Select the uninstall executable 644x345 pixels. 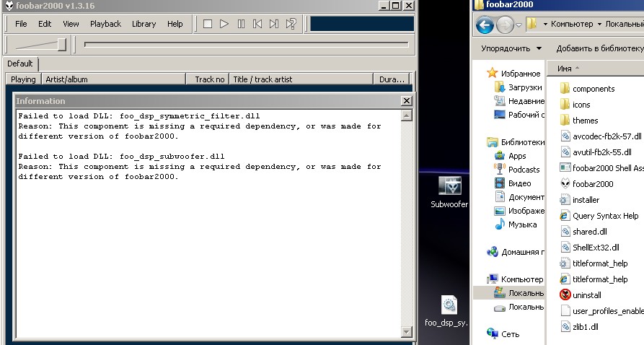(581, 294)
